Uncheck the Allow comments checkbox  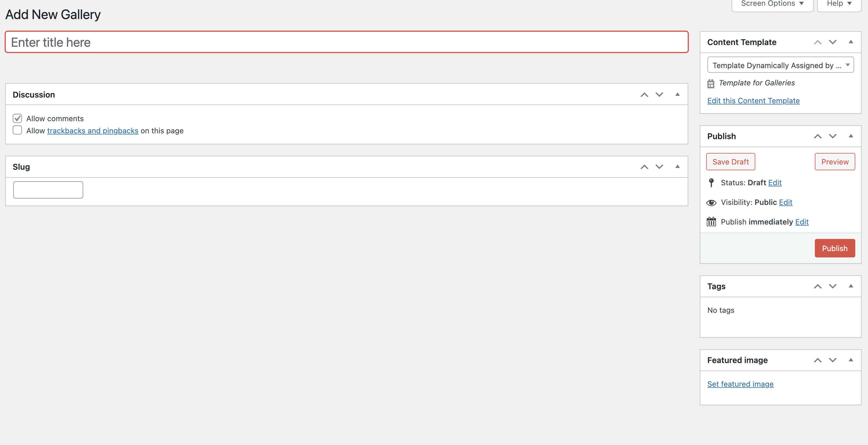tap(18, 118)
